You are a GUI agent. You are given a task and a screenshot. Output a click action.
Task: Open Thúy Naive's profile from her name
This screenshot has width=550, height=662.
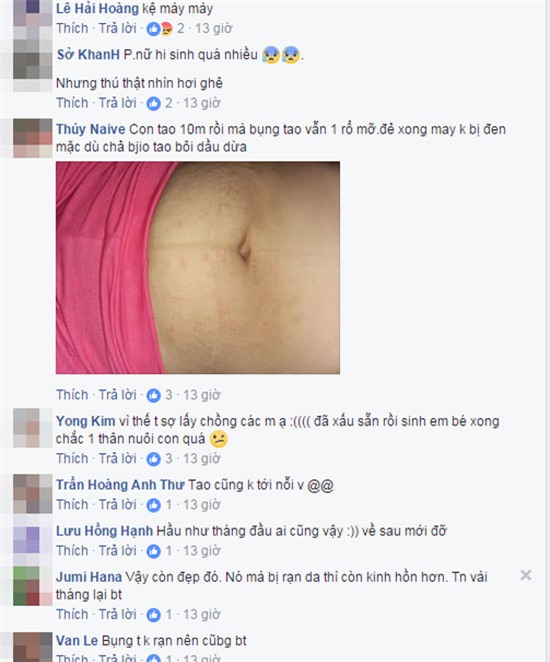(x=91, y=129)
